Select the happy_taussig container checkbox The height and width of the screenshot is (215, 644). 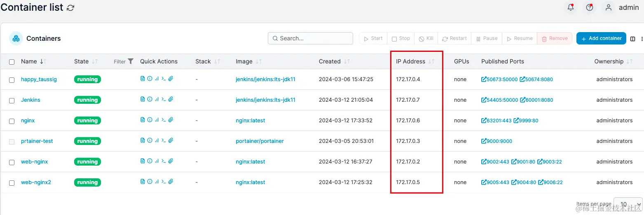coord(12,80)
